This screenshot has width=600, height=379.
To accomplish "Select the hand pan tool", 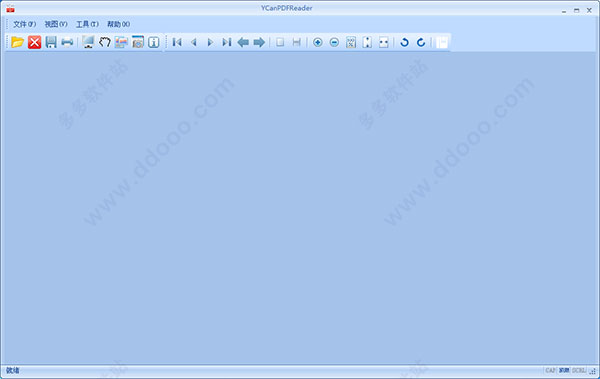I will pos(105,42).
